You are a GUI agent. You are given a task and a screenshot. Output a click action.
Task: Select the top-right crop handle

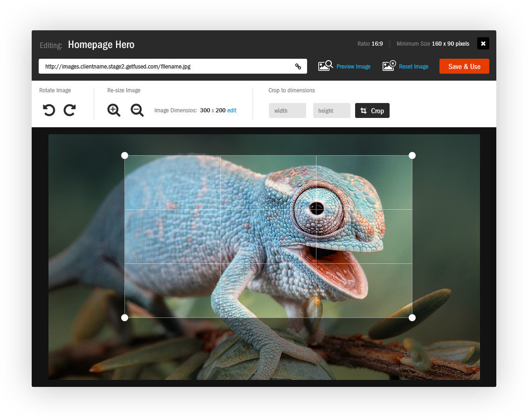tap(412, 155)
